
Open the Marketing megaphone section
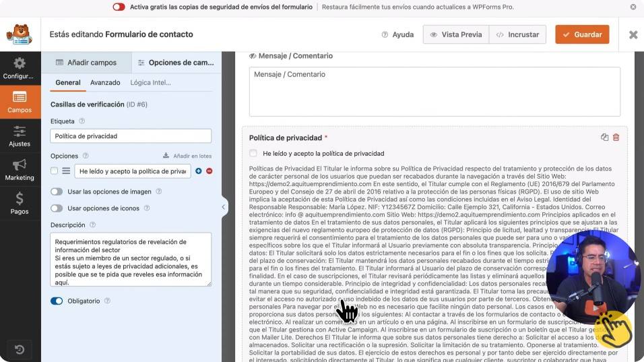(x=20, y=170)
